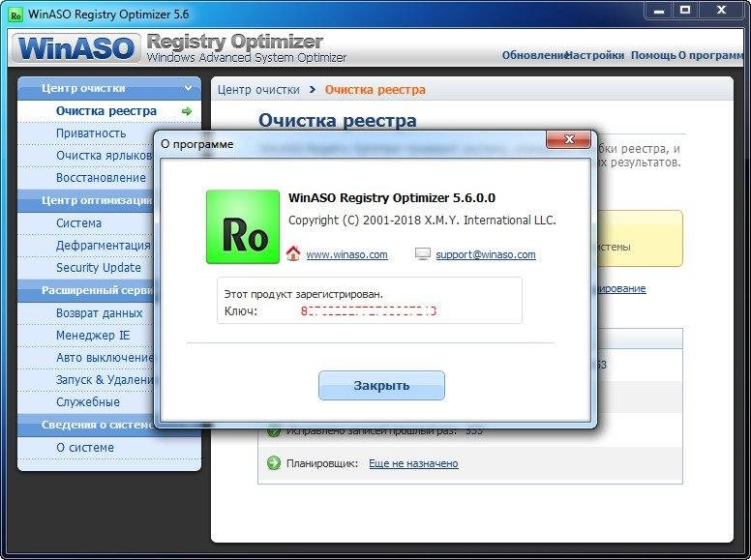Click the Сведения о системе section header
The width and height of the screenshot is (751, 560).
click(x=86, y=425)
